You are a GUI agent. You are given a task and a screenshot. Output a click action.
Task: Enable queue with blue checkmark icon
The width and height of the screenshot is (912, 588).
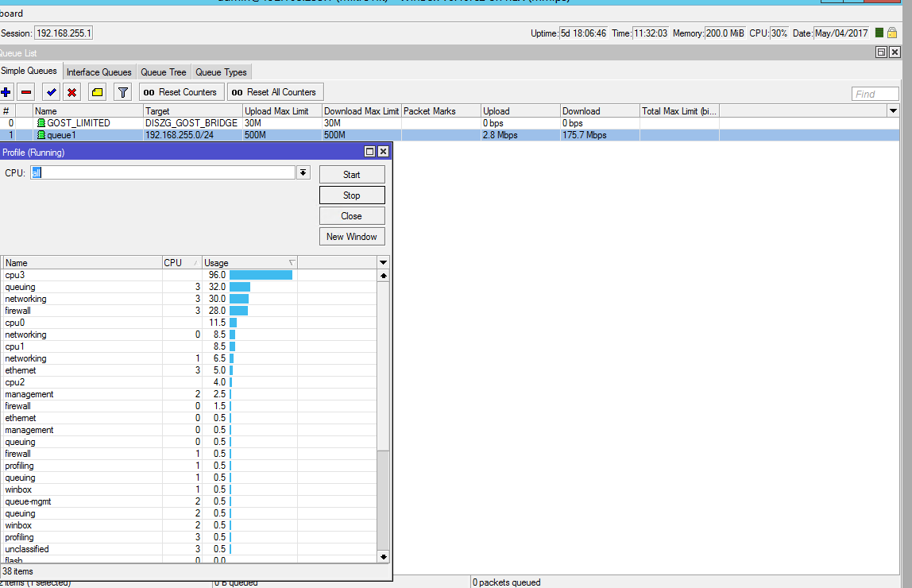52,92
